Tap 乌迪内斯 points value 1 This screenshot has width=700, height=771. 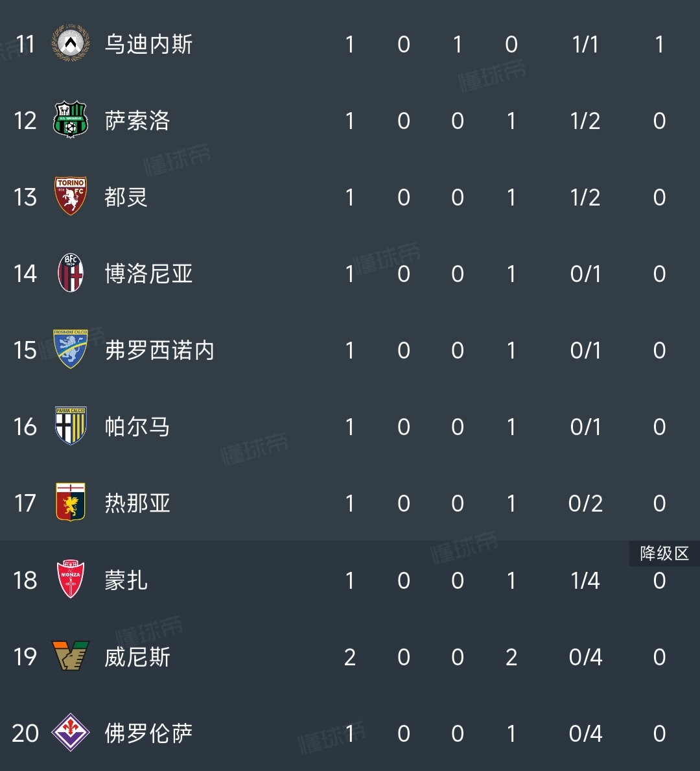point(659,44)
